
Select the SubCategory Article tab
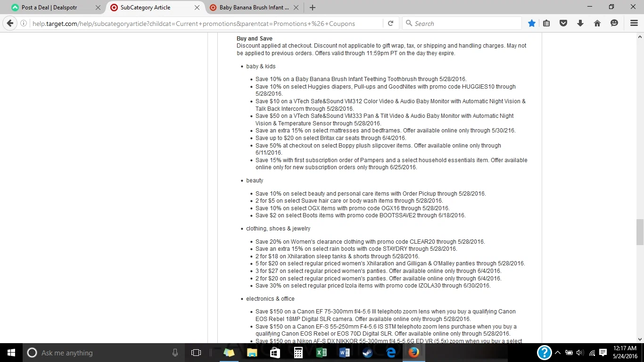coord(155,8)
